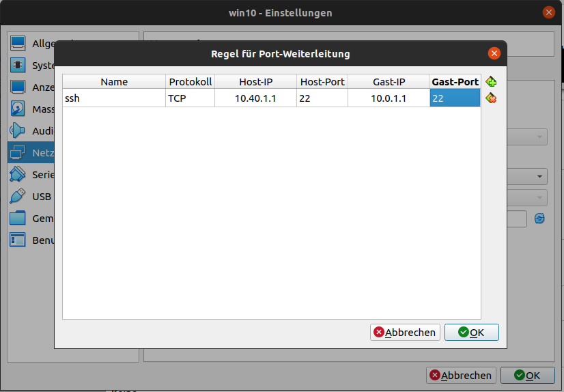Click the Massenspeicher disk icon in sidebar
This screenshot has width=564, height=392.
click(x=18, y=109)
